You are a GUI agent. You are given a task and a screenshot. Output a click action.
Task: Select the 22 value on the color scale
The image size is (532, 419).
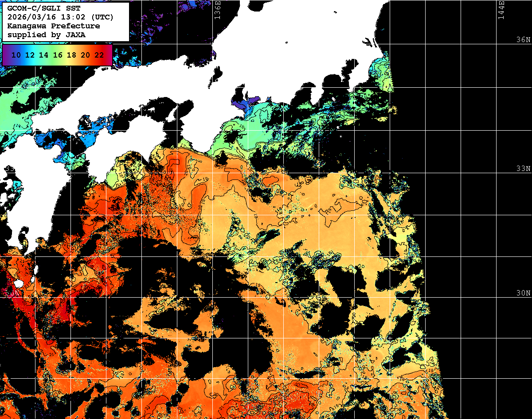pos(99,55)
